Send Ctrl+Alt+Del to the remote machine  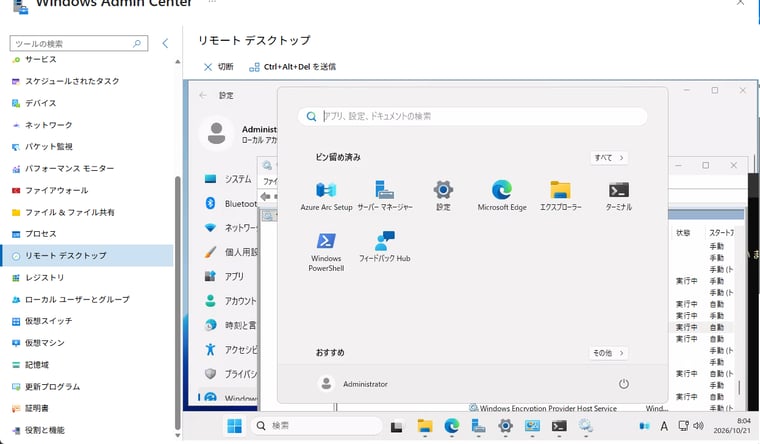(x=292, y=67)
